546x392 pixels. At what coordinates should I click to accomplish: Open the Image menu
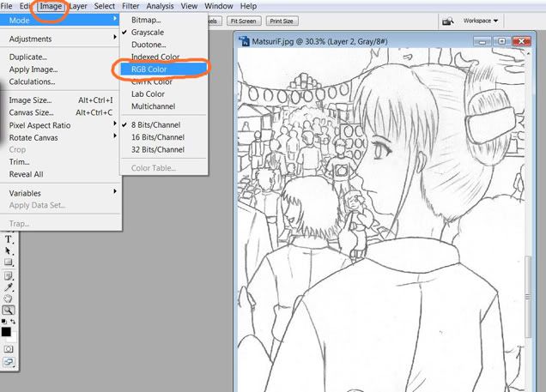coord(51,6)
